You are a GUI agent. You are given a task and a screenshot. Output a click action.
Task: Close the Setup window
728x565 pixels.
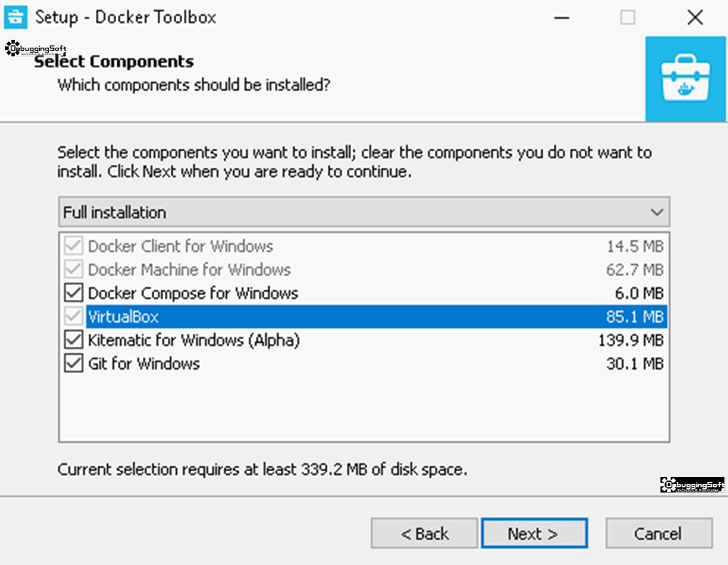click(695, 18)
